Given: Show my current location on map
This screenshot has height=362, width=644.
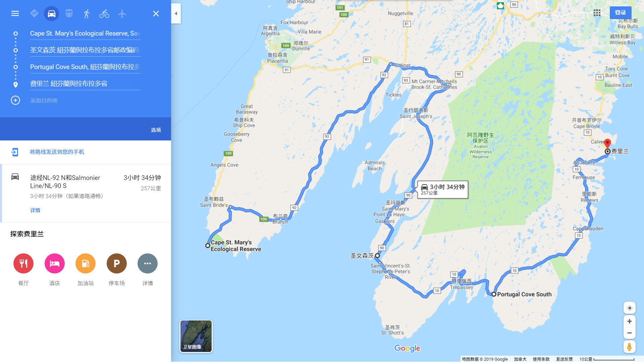Looking at the screenshot, I should [x=630, y=308].
